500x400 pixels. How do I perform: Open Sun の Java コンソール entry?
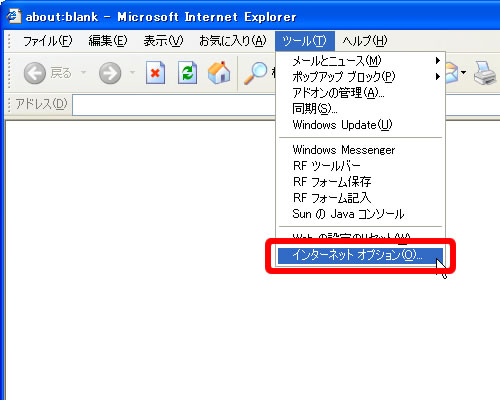point(361,214)
